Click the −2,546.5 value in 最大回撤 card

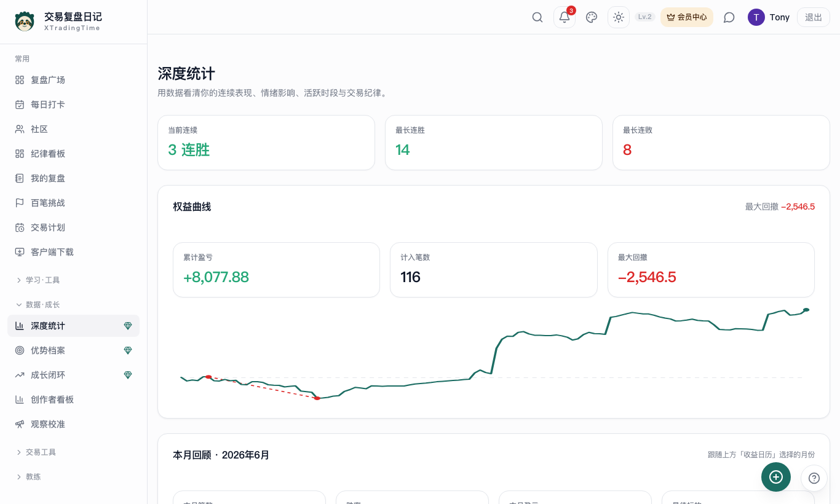click(x=647, y=277)
